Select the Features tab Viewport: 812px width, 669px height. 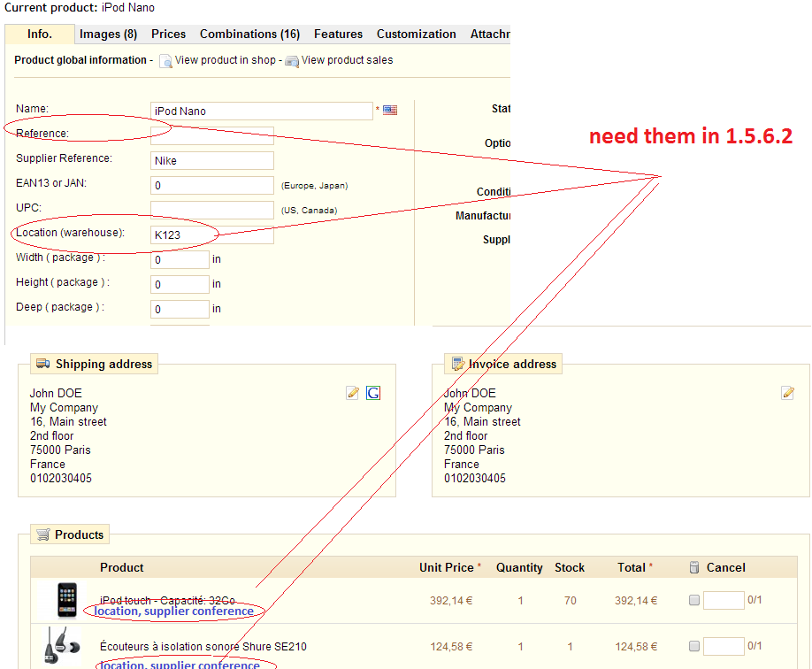coord(338,35)
